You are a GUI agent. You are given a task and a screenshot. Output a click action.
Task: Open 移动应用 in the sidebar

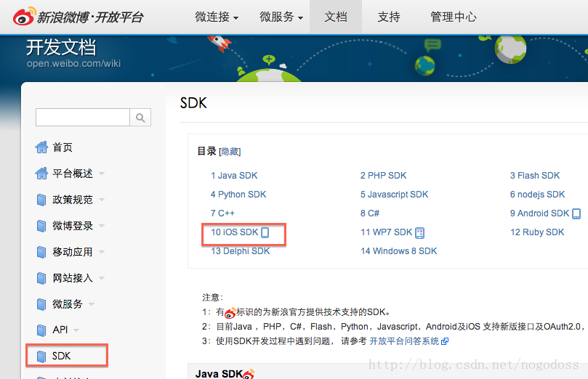73,252
